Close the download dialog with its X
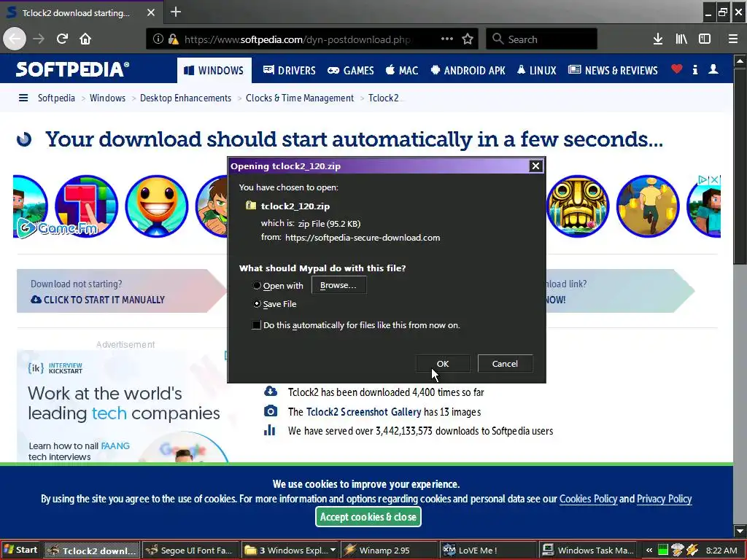 (x=535, y=166)
